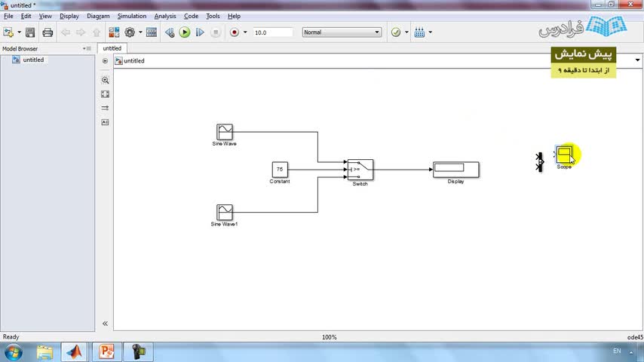
Task: Click the Step Forward simulation button
Action: pyautogui.click(x=200, y=32)
